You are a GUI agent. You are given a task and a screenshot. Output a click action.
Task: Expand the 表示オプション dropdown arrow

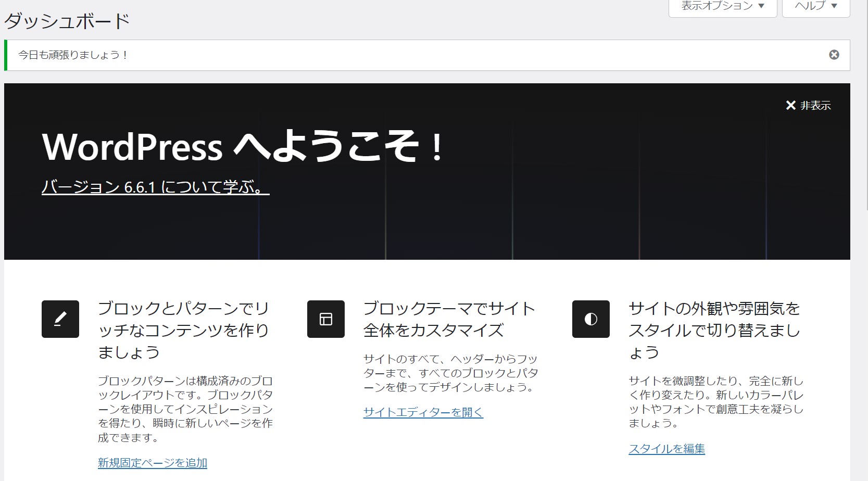pyautogui.click(x=762, y=5)
